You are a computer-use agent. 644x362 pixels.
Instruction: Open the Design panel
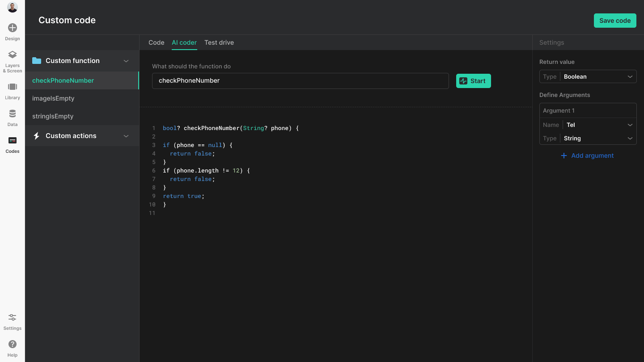[12, 31]
